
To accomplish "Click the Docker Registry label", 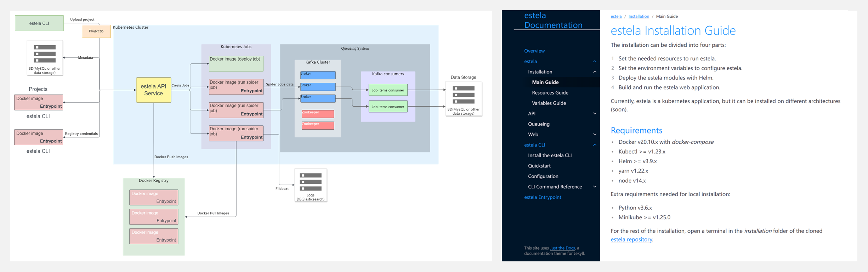I will 153,181.
